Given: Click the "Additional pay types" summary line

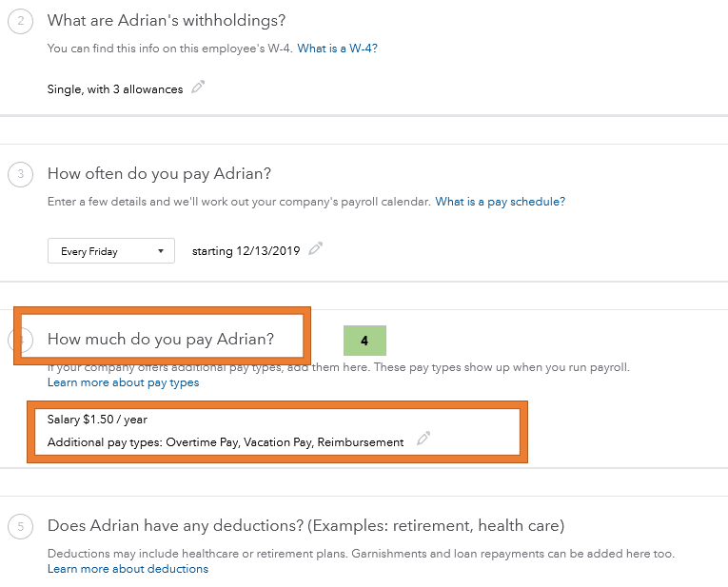Looking at the screenshot, I should click(x=226, y=442).
